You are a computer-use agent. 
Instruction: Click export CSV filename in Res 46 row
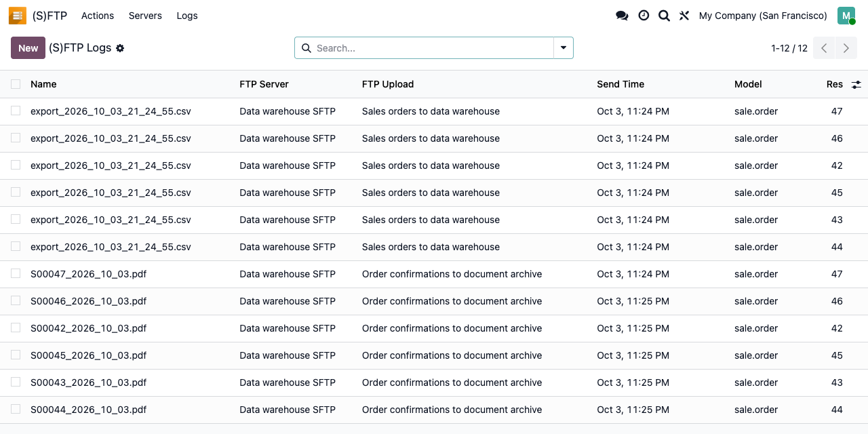pos(111,138)
